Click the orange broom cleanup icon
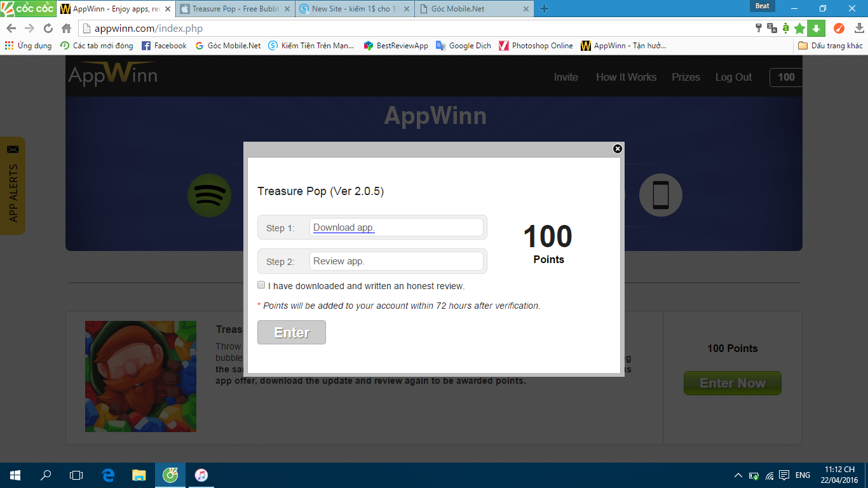 (839, 28)
